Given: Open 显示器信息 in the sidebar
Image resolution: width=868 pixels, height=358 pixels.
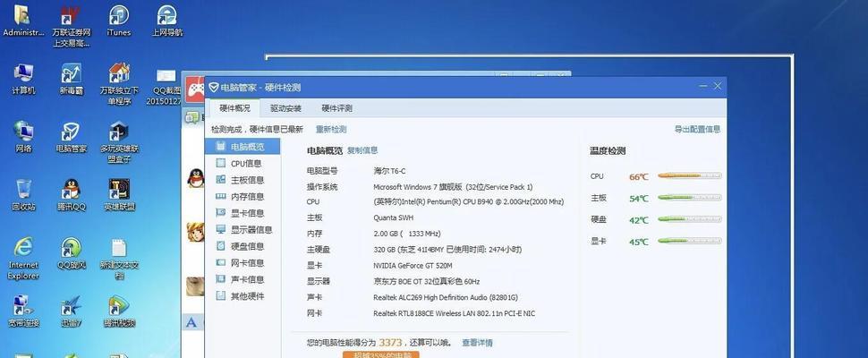Looking at the screenshot, I should (x=243, y=230).
